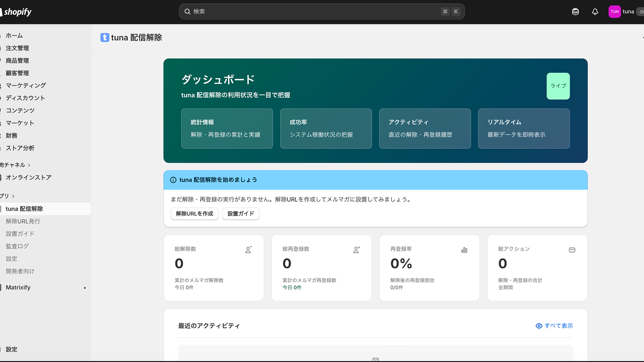
Task: Open the app's 設定 sub-page
Action: pos(12,259)
